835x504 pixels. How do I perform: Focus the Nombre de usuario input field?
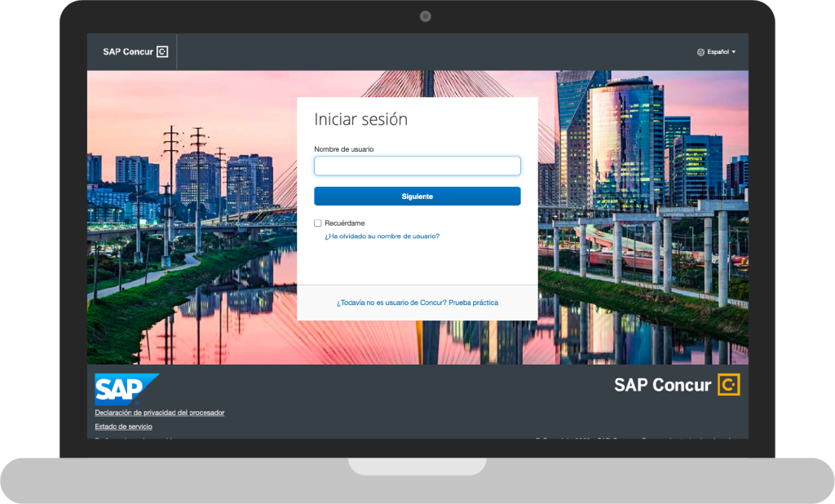[x=417, y=166]
